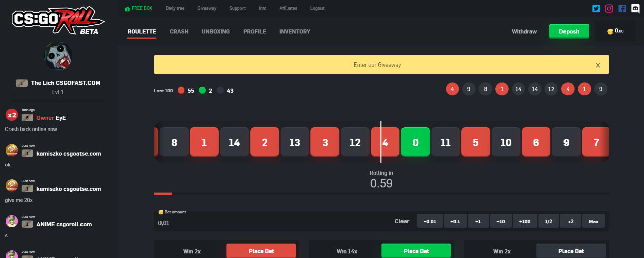Image resolution: width=644 pixels, height=258 pixels.
Task: Open the Discord social icon
Action: pos(635,8)
